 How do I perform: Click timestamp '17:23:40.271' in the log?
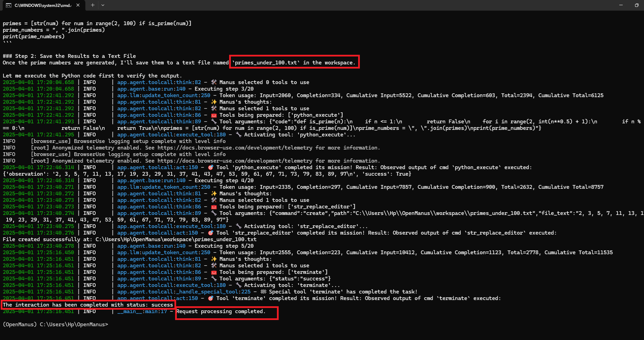click(55, 187)
